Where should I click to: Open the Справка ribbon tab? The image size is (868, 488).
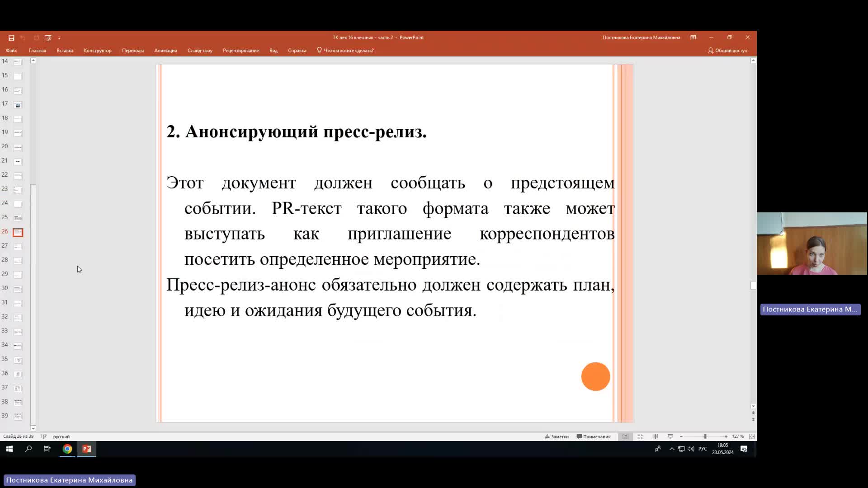(297, 51)
